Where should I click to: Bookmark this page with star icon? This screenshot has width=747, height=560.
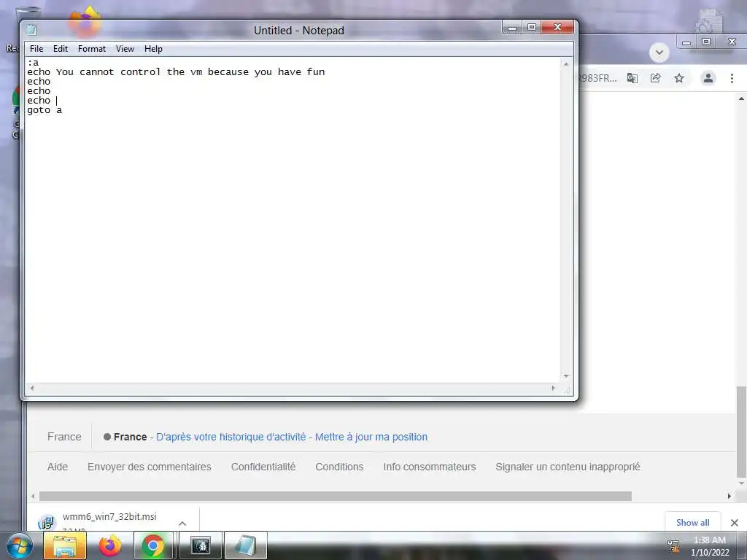tap(679, 78)
